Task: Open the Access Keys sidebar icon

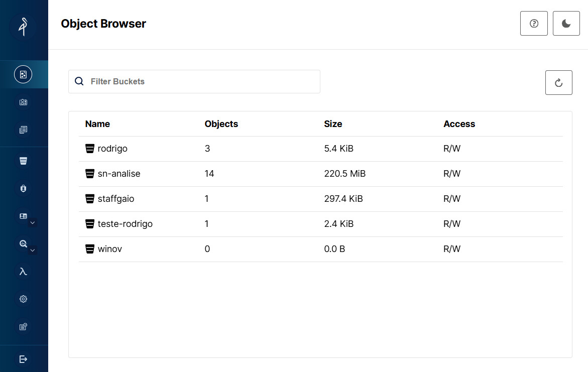Action: pyautogui.click(x=23, y=102)
